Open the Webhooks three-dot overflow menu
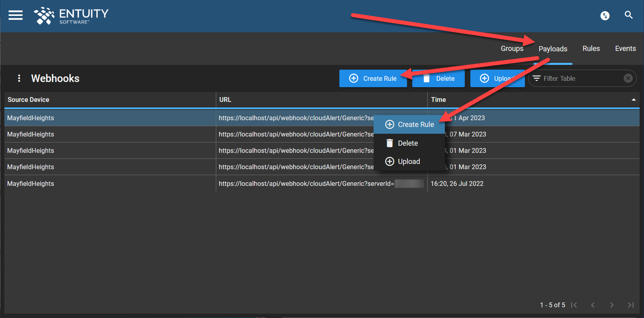Viewport: 644px width, 318px height. click(19, 78)
